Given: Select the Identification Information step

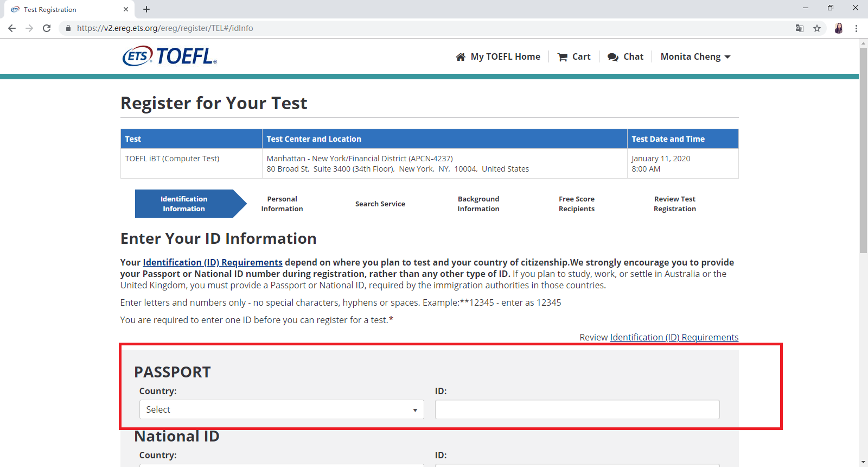Looking at the screenshot, I should point(190,204).
